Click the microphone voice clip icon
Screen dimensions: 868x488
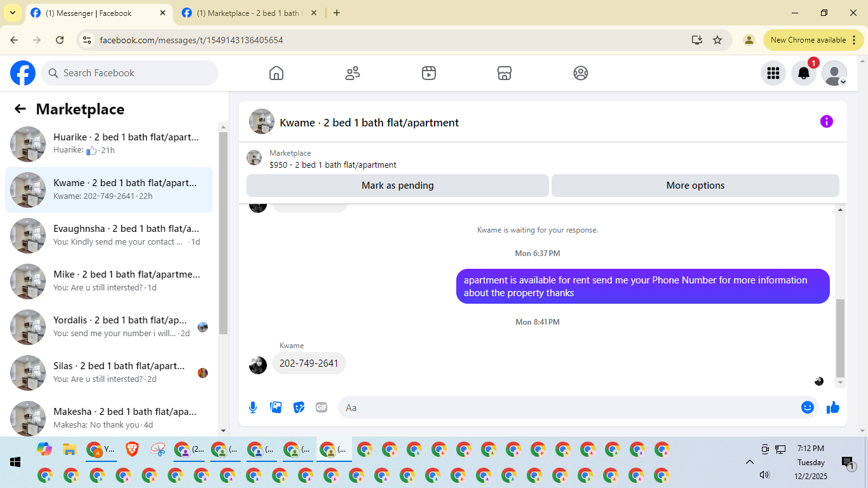pos(253,407)
